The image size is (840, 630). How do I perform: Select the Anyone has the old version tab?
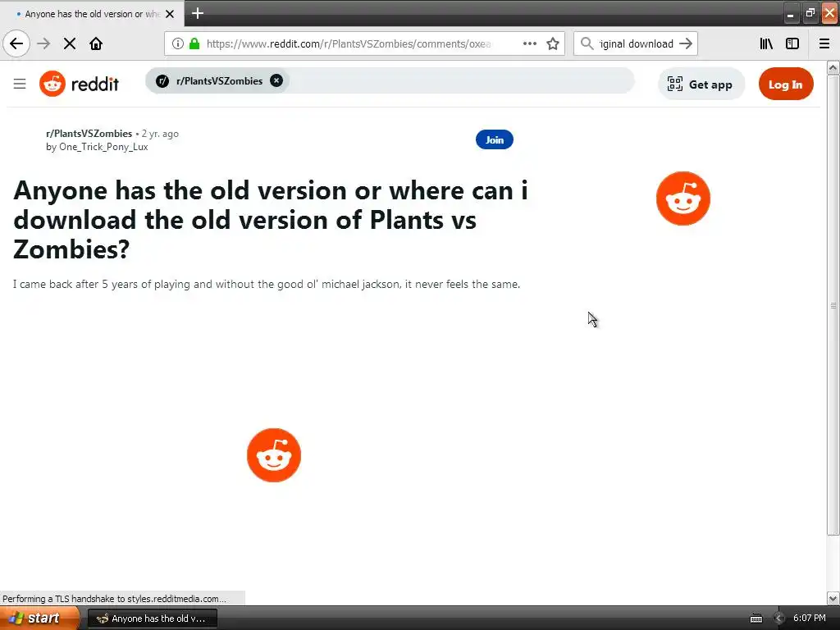(92, 14)
